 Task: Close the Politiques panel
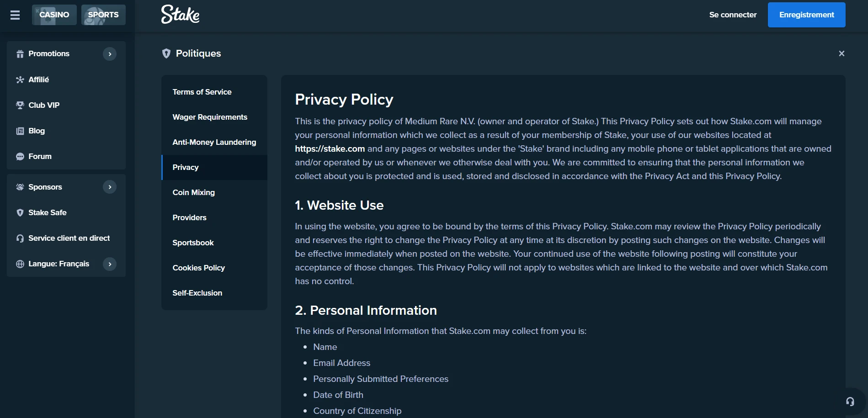click(x=841, y=53)
